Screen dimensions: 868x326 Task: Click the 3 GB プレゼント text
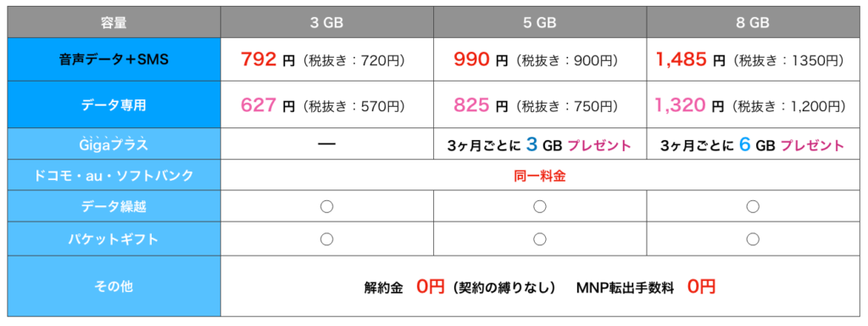pyautogui.click(x=578, y=144)
